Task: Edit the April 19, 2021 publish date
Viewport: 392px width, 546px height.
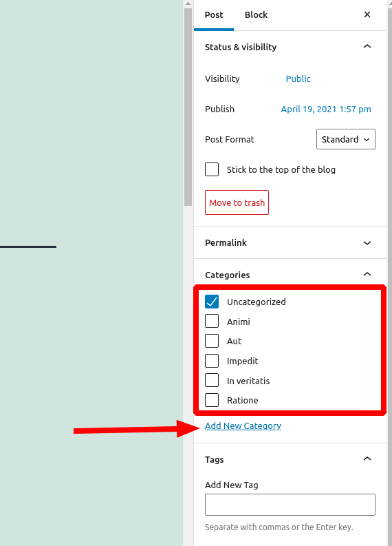Action: (x=326, y=109)
